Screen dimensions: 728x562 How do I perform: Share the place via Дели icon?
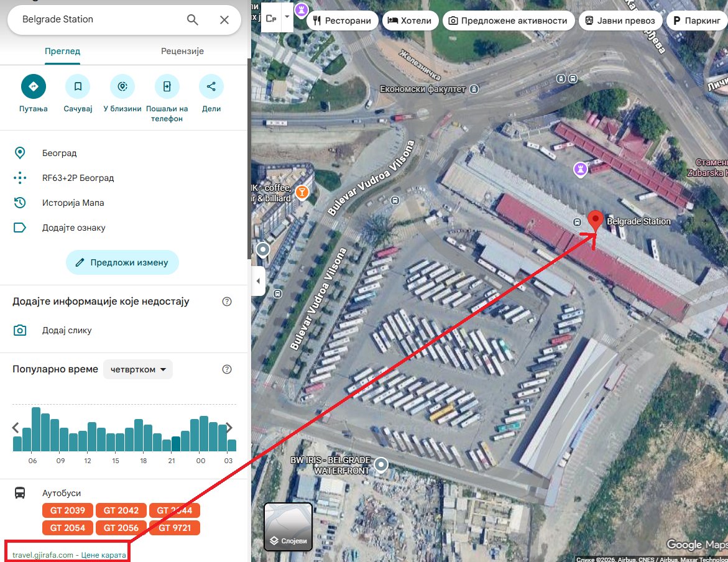pos(211,86)
